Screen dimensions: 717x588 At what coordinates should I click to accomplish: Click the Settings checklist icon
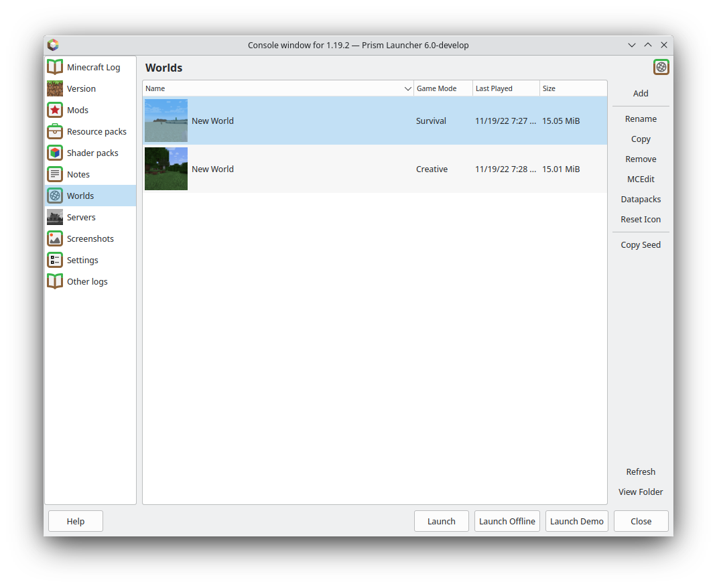click(55, 260)
